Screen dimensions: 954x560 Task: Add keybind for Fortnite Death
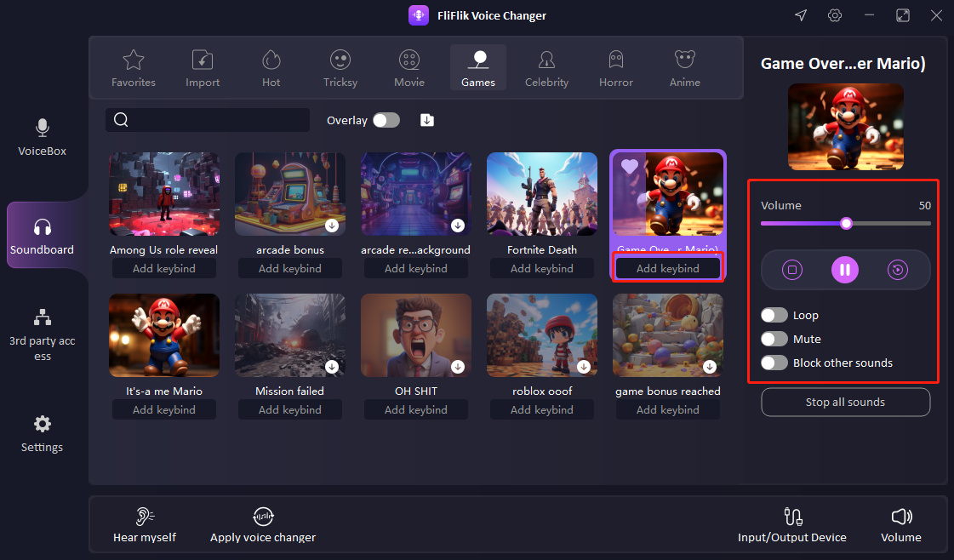541,267
